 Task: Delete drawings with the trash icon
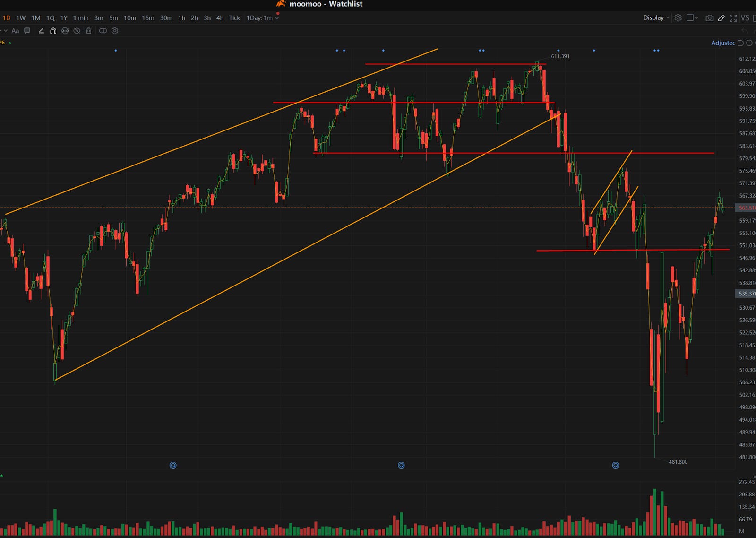88,31
